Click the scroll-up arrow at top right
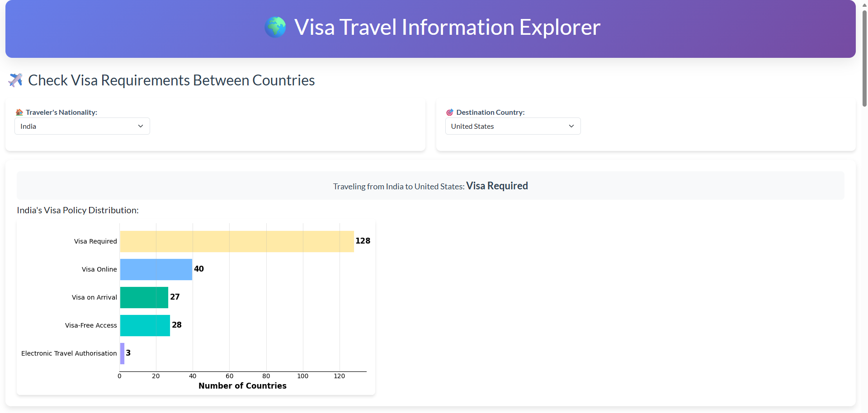Screen dimensions: 868x413 [x=863, y=5]
